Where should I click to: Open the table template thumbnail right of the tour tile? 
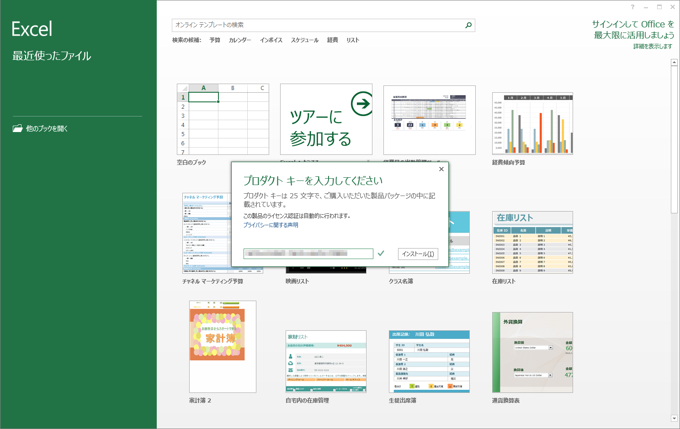429,120
